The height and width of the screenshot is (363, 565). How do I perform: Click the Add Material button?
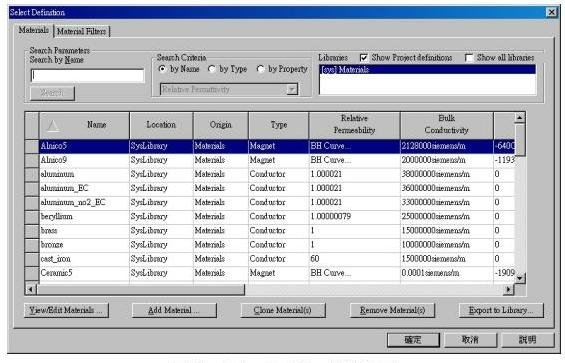174,310
